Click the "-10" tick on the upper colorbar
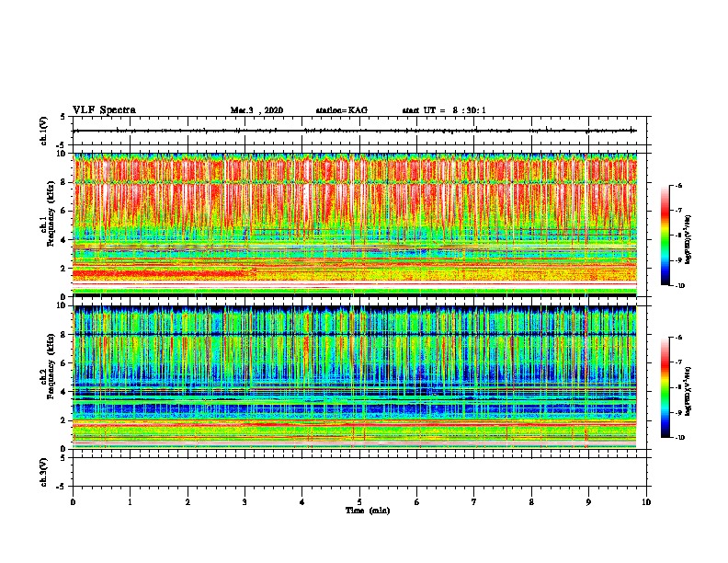Image resolution: width=728 pixels, height=563 pixels. pyautogui.click(x=679, y=286)
